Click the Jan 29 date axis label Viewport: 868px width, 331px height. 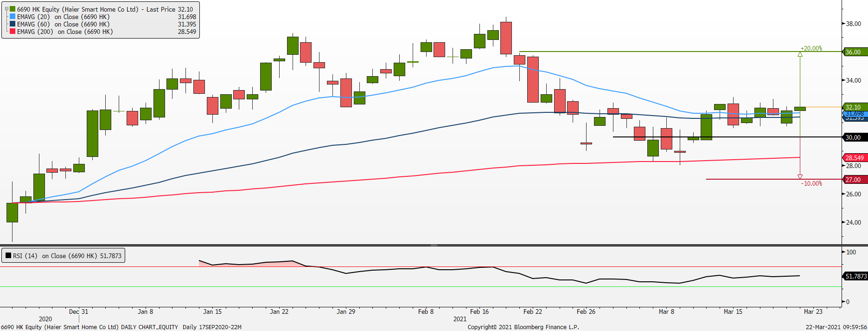coord(346,312)
